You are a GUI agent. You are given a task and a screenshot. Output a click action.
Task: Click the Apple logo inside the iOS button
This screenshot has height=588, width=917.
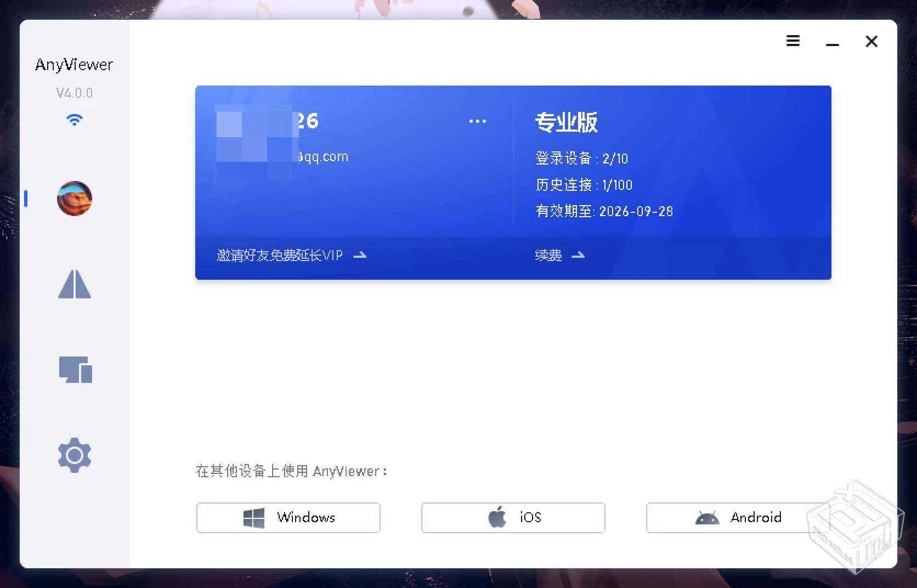coord(496,517)
